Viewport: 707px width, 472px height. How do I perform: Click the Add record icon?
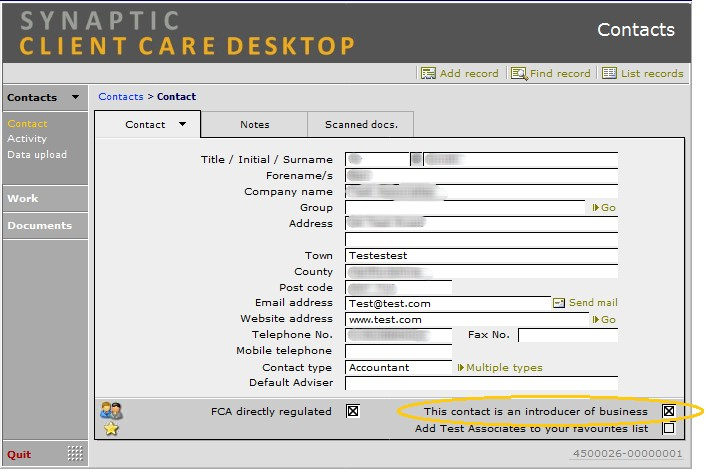pos(428,73)
